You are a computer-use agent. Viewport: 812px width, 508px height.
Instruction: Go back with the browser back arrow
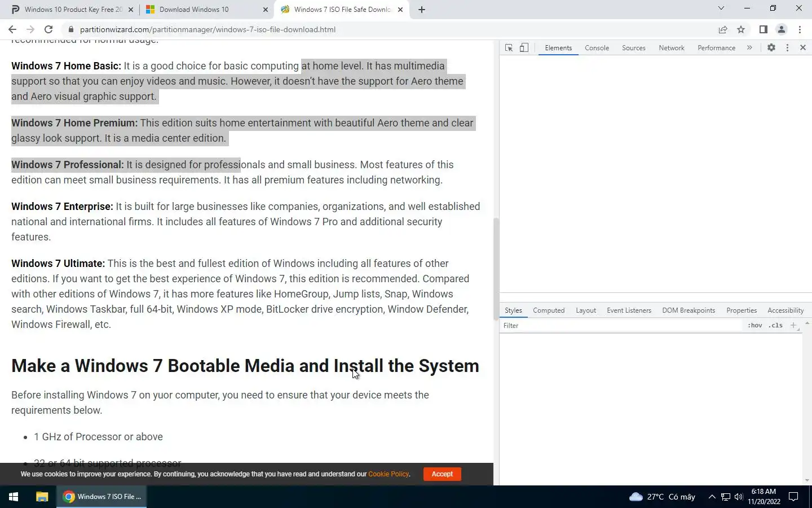12,29
